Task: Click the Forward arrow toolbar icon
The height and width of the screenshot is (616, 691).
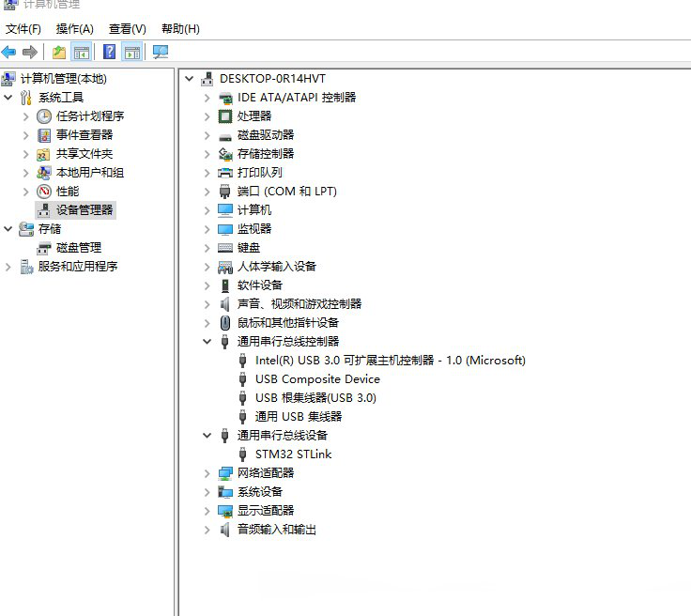Action: 29,52
